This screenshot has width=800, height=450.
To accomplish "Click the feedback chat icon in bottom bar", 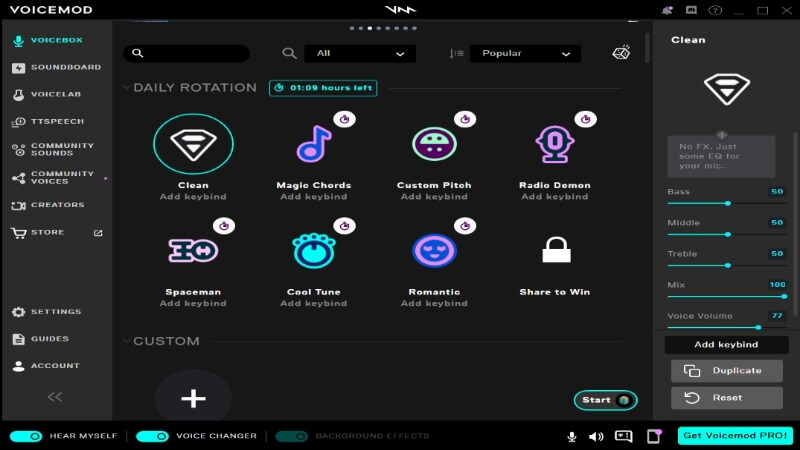I will (x=623, y=436).
